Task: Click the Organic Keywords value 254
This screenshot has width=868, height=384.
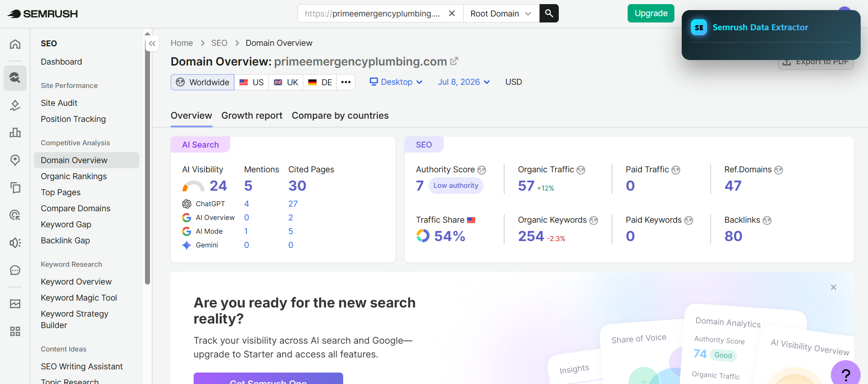Action: coord(531,236)
